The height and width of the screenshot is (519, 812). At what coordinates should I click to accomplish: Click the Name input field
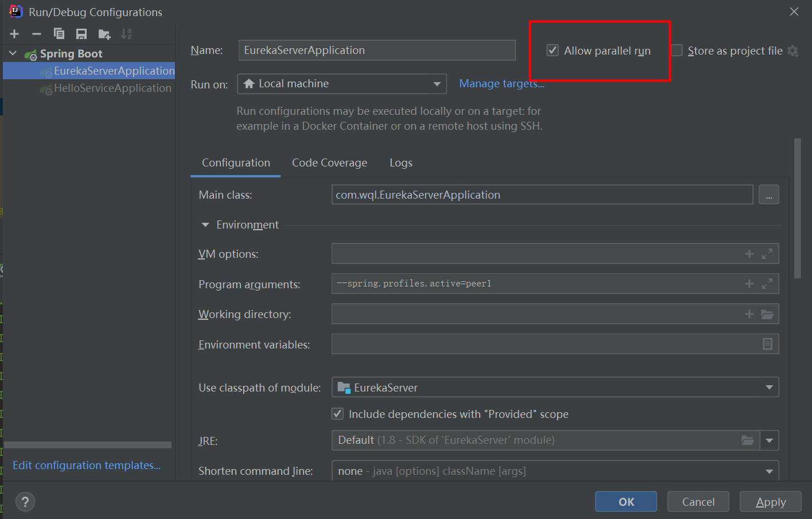click(377, 50)
